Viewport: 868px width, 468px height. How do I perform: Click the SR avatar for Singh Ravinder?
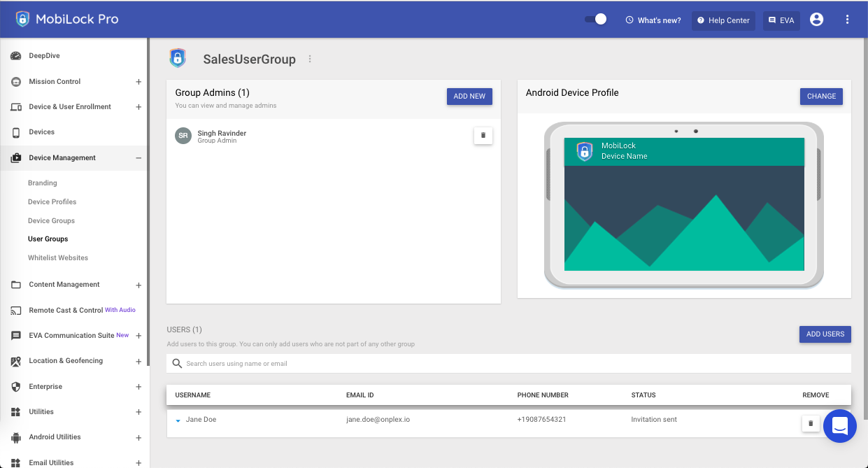coord(183,136)
